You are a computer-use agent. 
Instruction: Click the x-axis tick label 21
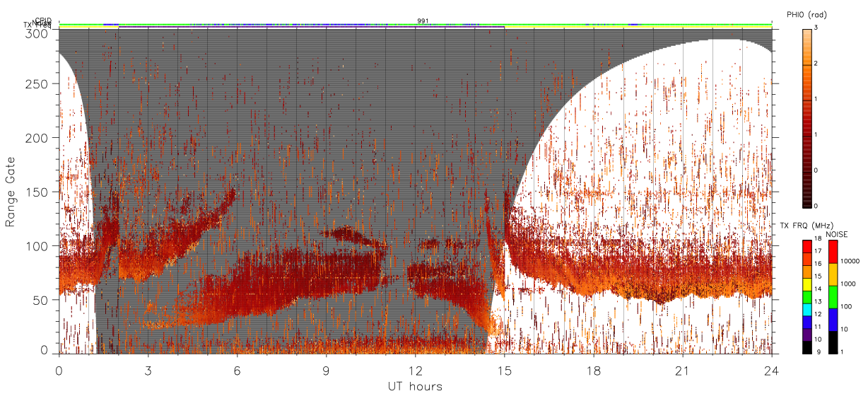pos(682,371)
